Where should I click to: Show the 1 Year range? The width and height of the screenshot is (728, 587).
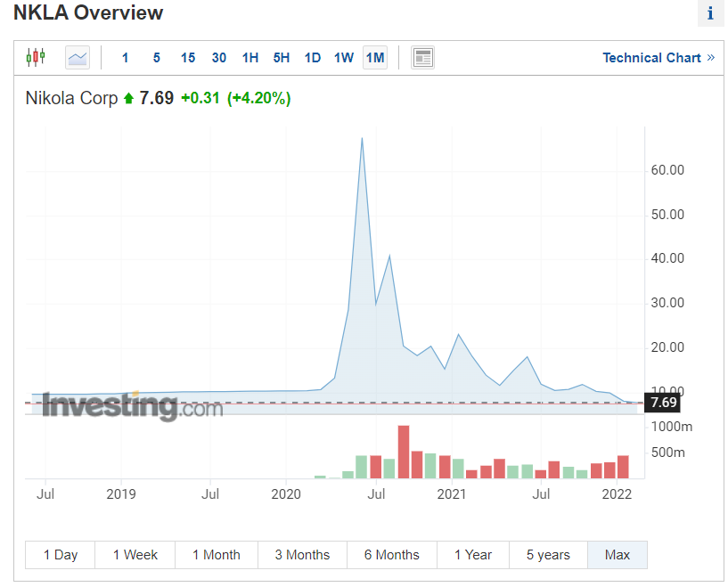(x=473, y=555)
